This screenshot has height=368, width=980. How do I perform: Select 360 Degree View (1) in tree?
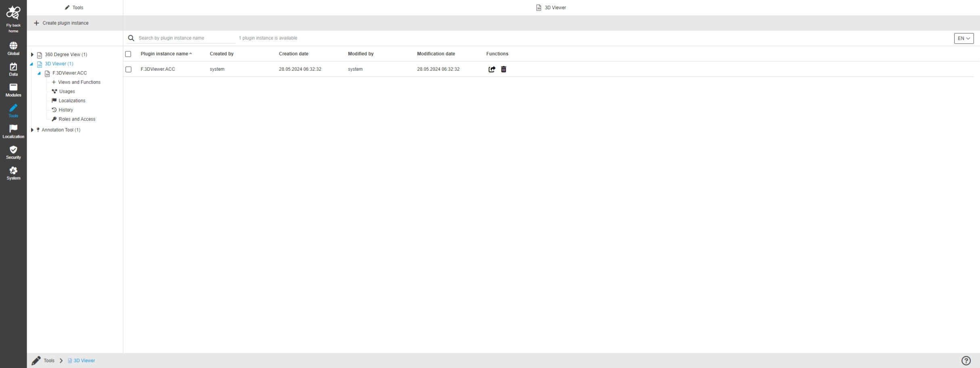click(x=66, y=55)
